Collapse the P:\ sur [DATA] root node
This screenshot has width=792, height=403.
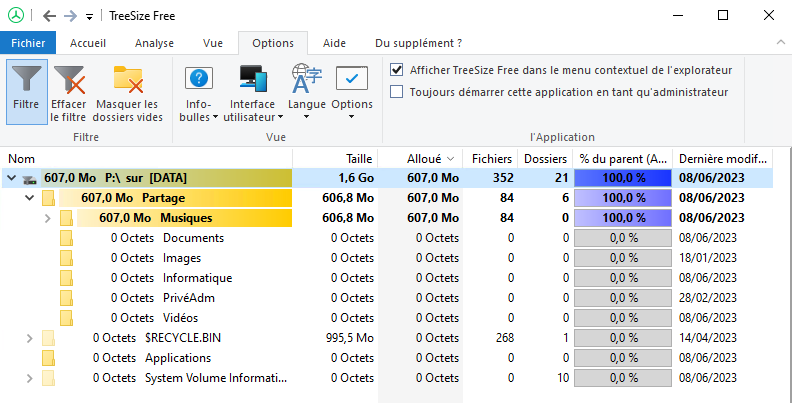(12, 178)
